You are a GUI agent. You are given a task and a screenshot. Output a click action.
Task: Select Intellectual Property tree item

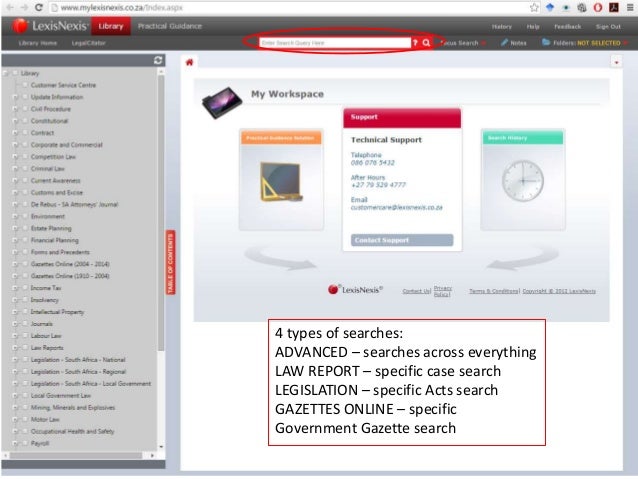(x=57, y=312)
